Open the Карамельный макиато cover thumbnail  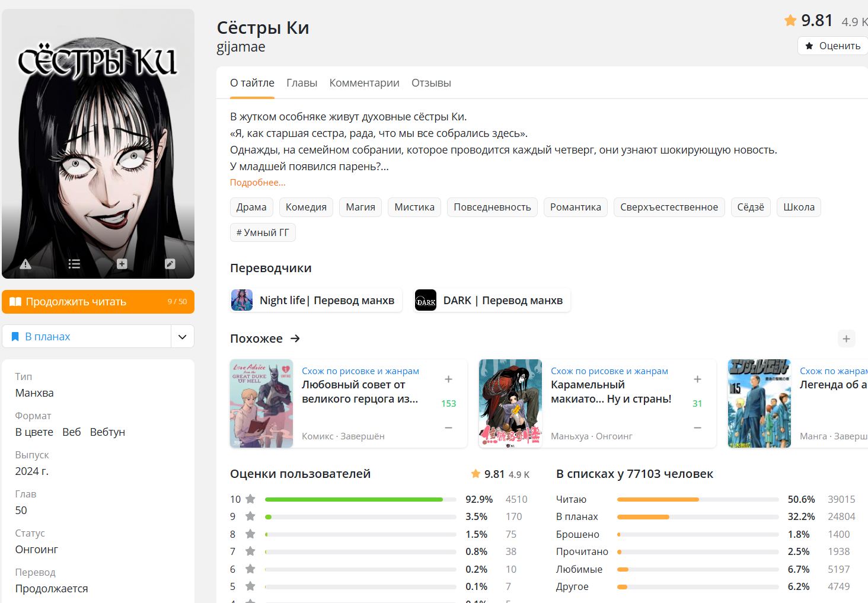point(510,403)
